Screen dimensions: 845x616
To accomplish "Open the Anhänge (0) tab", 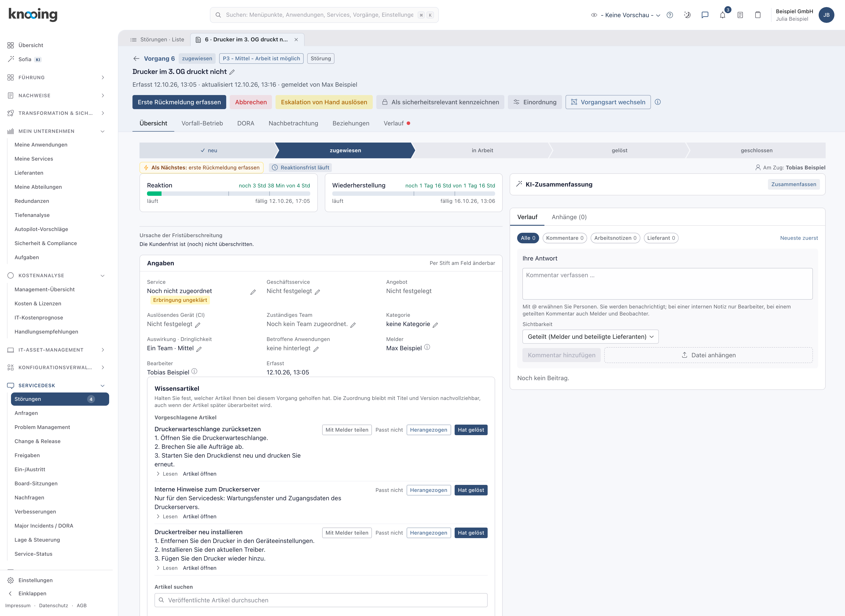I will (569, 217).
